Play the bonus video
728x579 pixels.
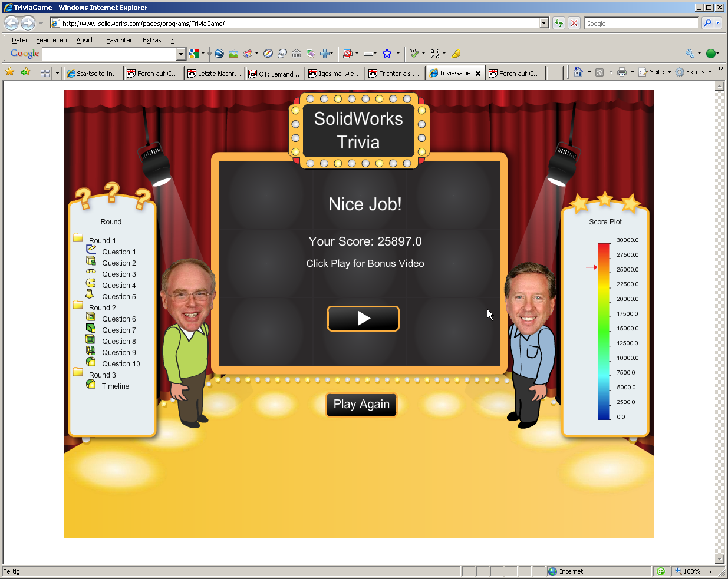pos(363,319)
